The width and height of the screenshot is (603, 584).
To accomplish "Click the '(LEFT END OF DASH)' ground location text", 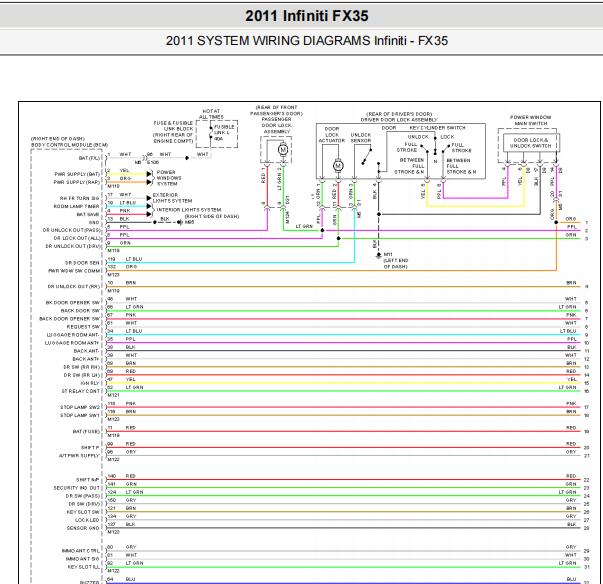I will click(395, 263).
